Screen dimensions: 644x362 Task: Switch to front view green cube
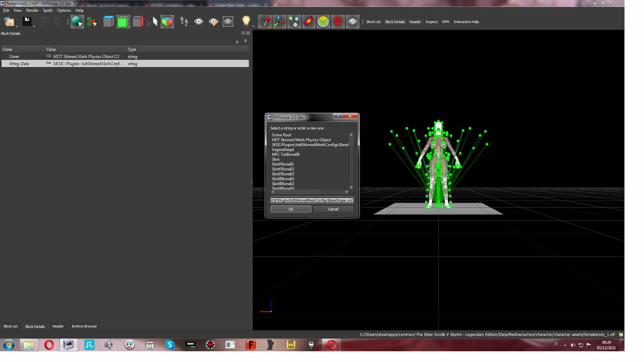123,22
